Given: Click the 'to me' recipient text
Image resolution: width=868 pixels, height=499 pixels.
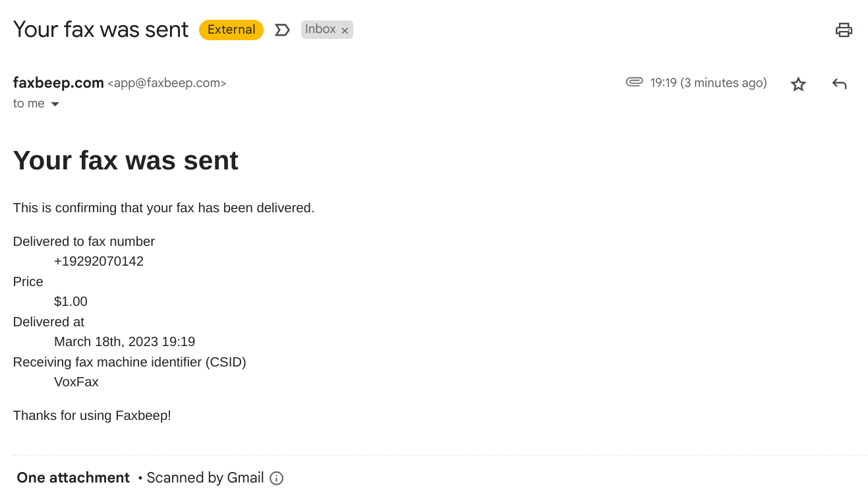Looking at the screenshot, I should pos(29,103).
